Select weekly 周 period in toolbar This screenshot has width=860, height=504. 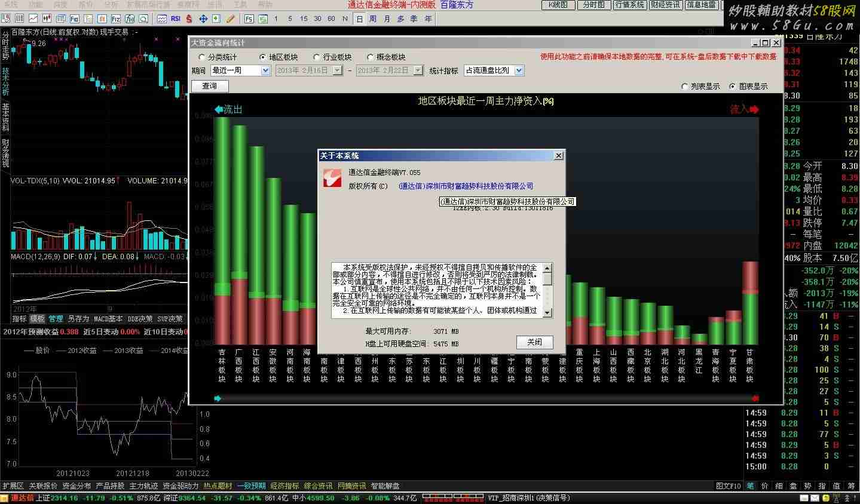tap(373, 19)
